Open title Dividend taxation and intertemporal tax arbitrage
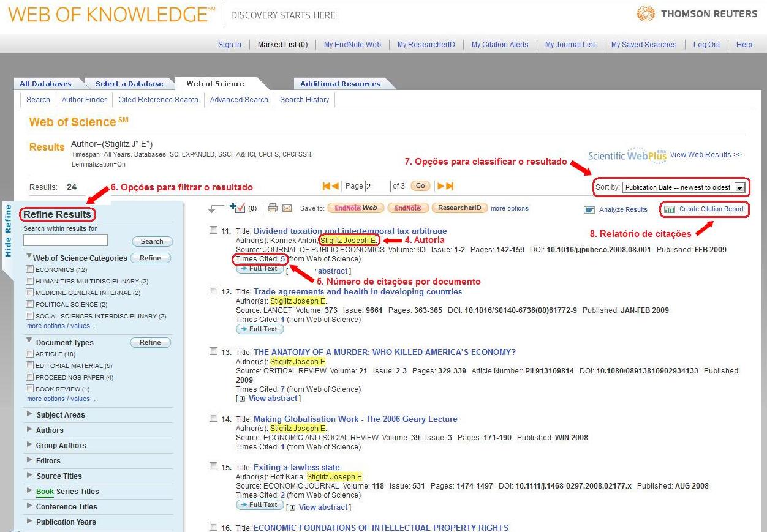The height and width of the screenshot is (532, 767). (x=350, y=231)
